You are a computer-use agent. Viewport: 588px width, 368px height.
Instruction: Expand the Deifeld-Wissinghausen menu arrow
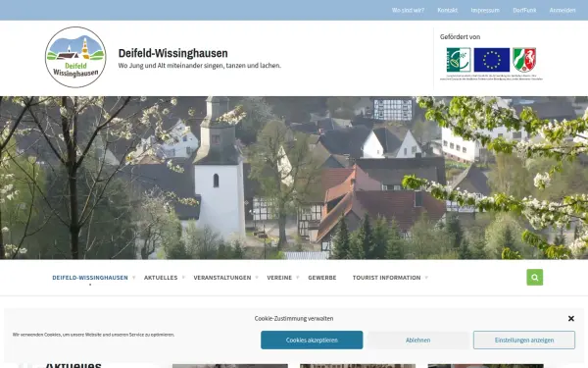coord(134,278)
